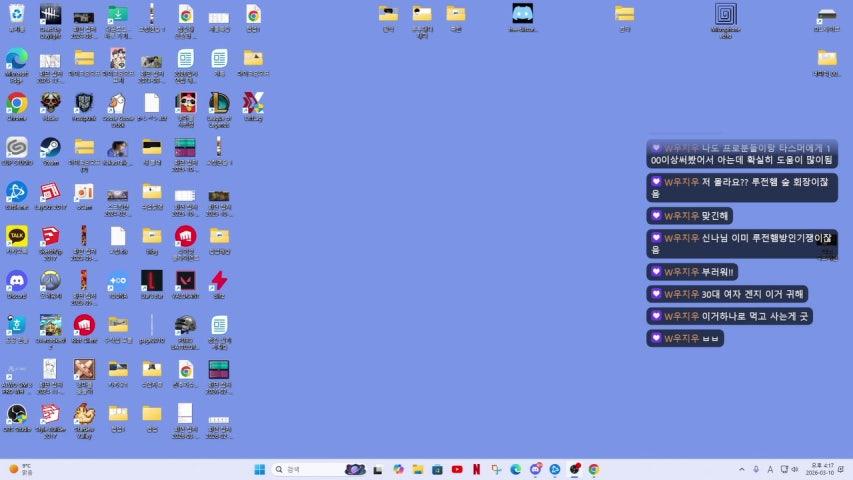Viewport: 853px width, 480px height.
Task: Launch PUBG Battlegrounds from the desktop
Action: pos(185,325)
